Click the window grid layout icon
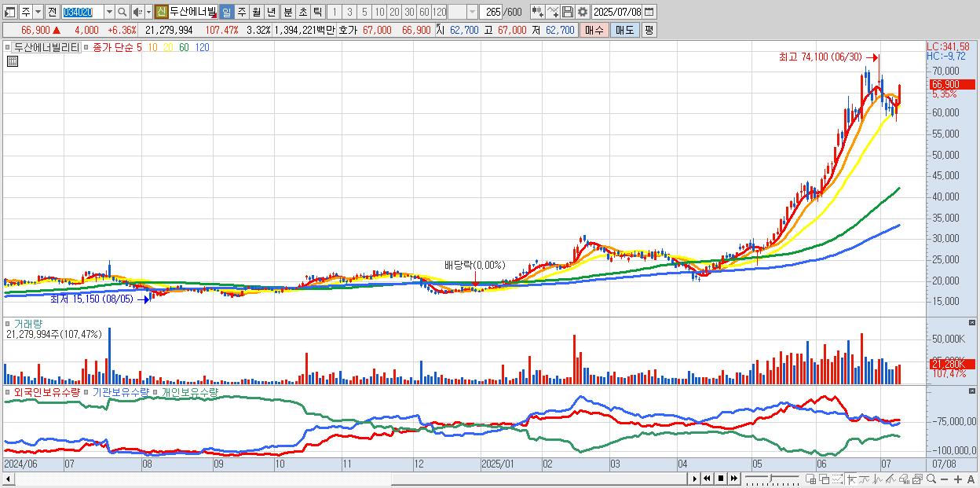Screen dimensions: 980x488 click(812, 479)
